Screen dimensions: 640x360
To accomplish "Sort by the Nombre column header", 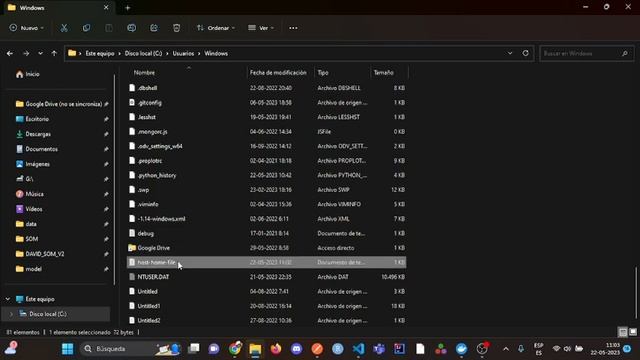I will pos(144,73).
